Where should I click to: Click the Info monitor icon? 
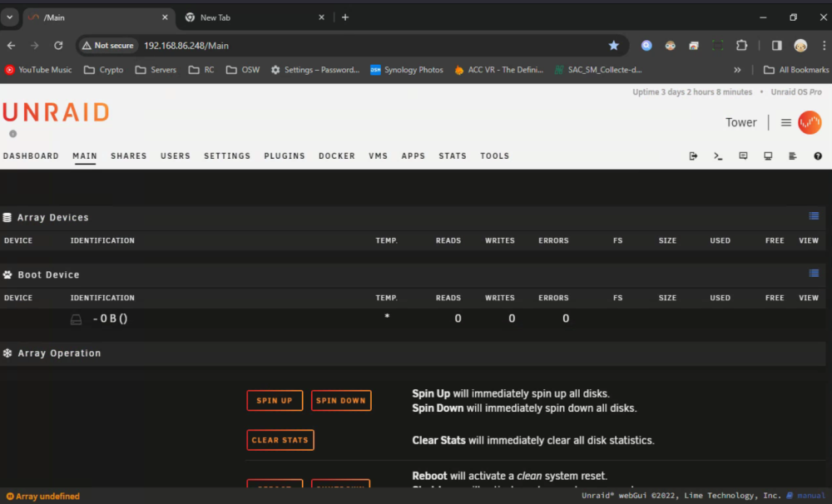click(768, 156)
